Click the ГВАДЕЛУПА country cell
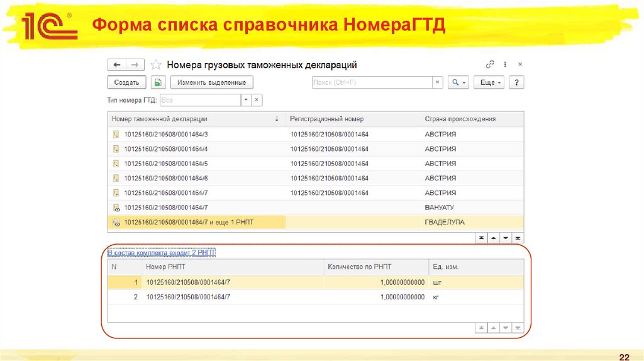 point(472,222)
